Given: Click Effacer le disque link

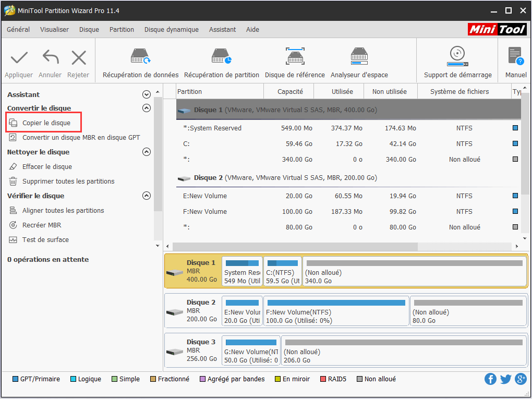Looking at the screenshot, I should tap(47, 166).
